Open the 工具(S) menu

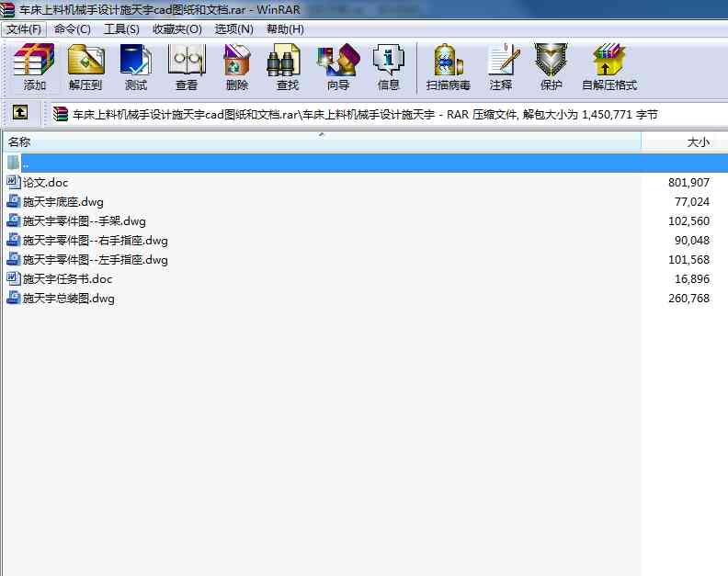click(x=121, y=29)
